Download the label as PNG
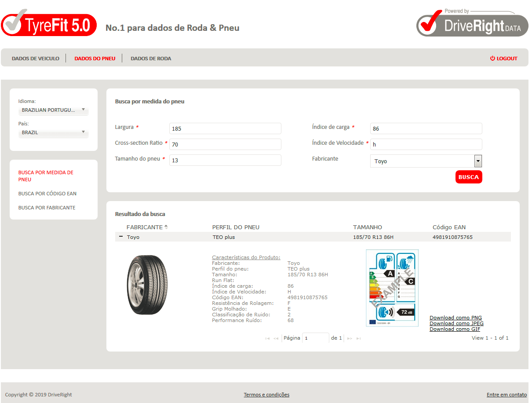The image size is (532, 403). point(455,318)
